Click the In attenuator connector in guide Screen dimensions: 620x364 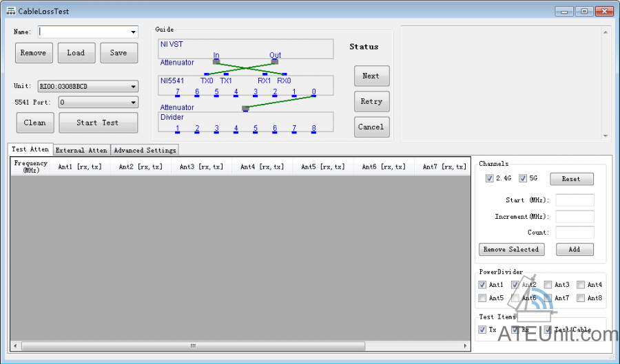(x=216, y=61)
